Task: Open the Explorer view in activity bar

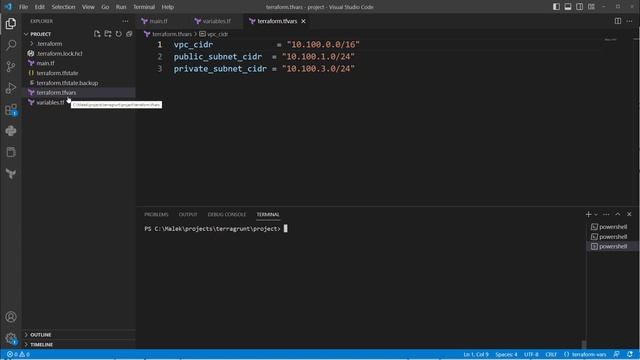Action: [11, 23]
